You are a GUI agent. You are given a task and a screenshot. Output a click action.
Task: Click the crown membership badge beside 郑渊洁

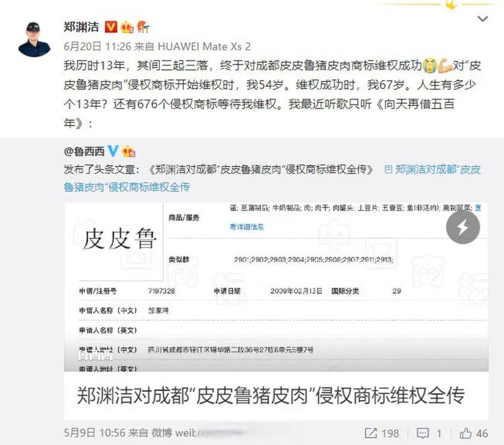tap(127, 27)
